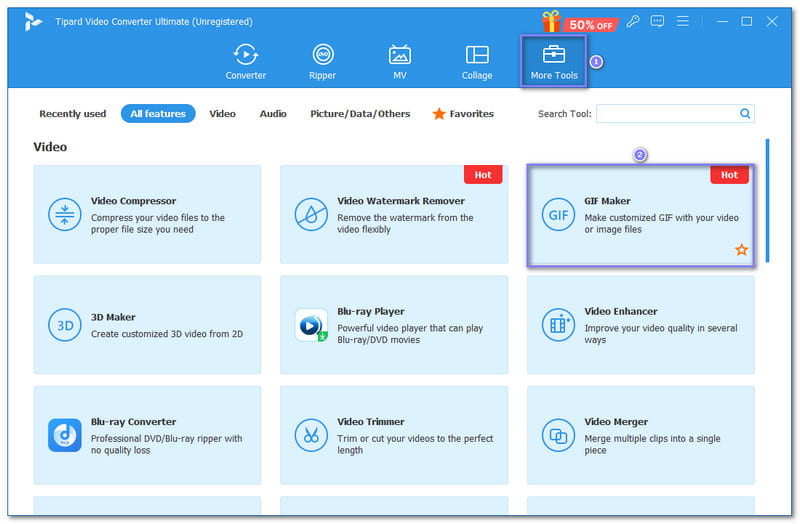Image resolution: width=800 pixels, height=524 pixels.
Task: Click the Video Compressor icon
Action: [x=64, y=214]
